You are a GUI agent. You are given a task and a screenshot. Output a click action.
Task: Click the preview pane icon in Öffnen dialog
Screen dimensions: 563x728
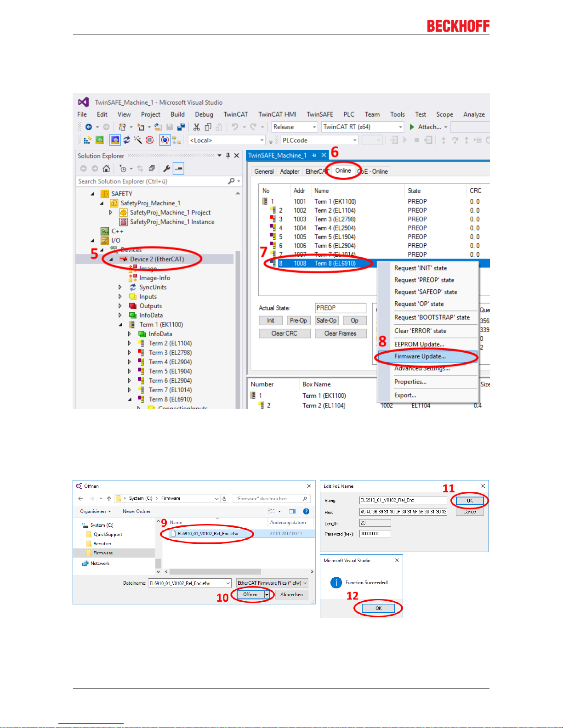pyautogui.click(x=292, y=511)
